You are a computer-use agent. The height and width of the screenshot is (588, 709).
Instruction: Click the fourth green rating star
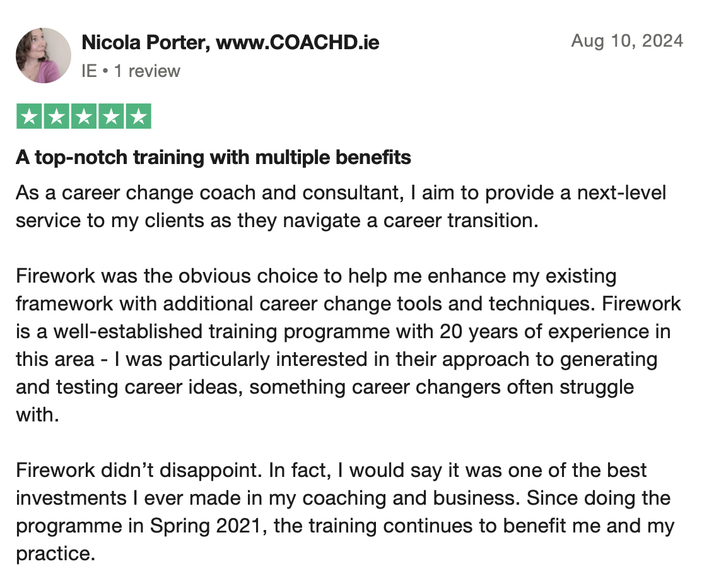tap(111, 116)
